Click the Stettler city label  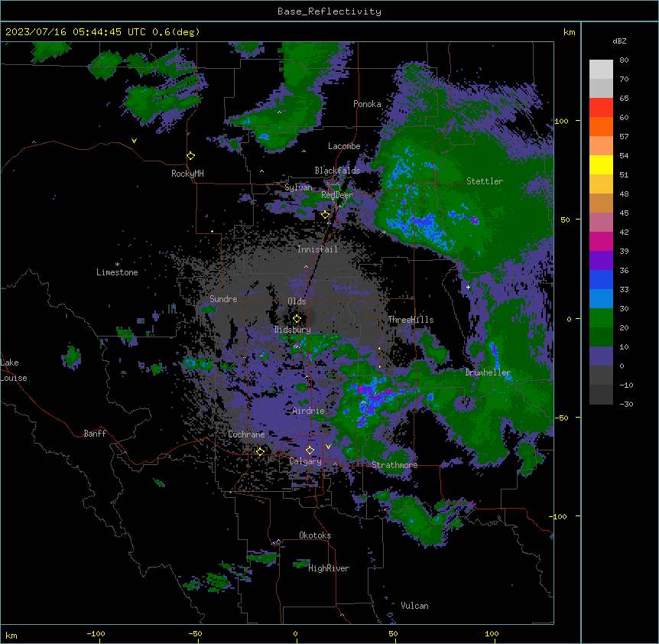[x=485, y=181]
